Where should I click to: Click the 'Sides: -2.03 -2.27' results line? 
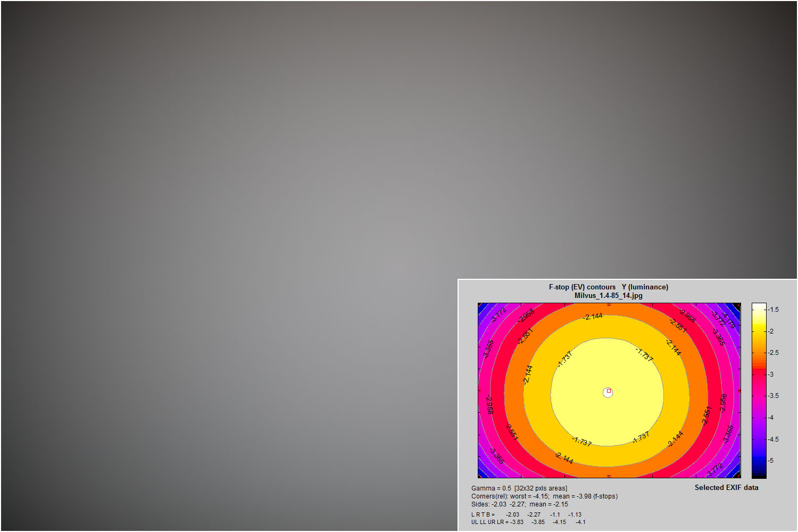(519, 504)
